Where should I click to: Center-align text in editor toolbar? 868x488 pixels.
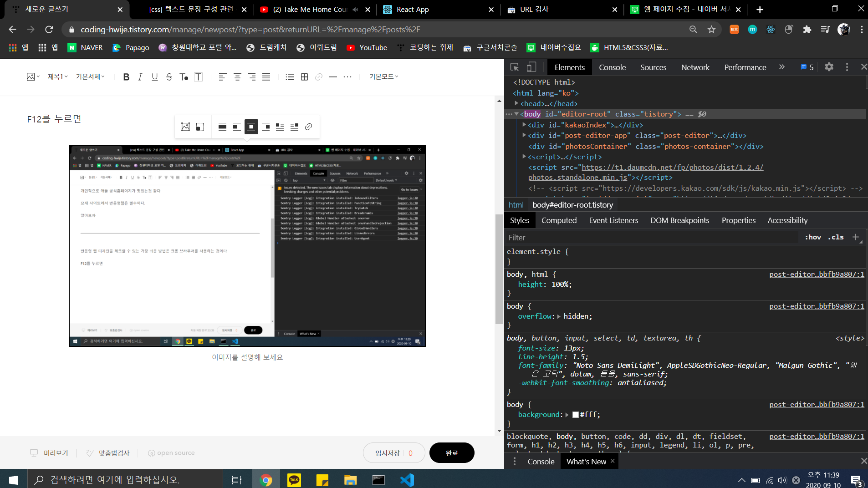tap(237, 77)
